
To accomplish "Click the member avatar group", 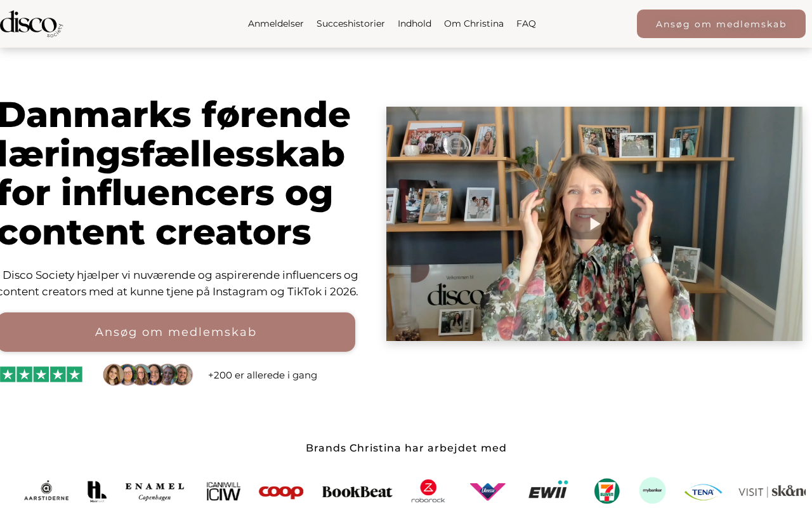I will coord(148,375).
